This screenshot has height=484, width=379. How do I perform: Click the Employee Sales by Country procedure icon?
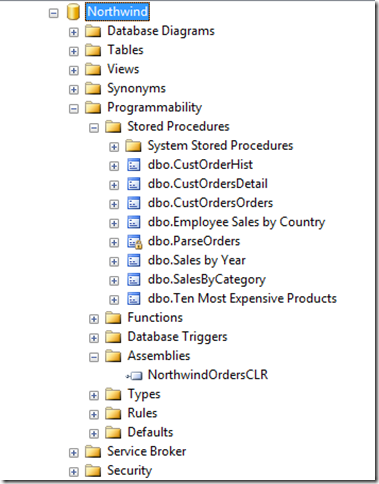click(134, 222)
